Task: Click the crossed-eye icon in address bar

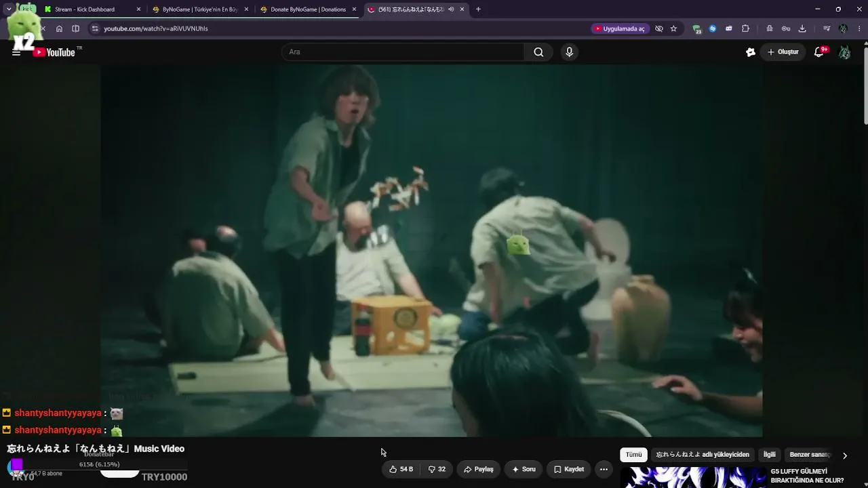Action: (x=658, y=28)
